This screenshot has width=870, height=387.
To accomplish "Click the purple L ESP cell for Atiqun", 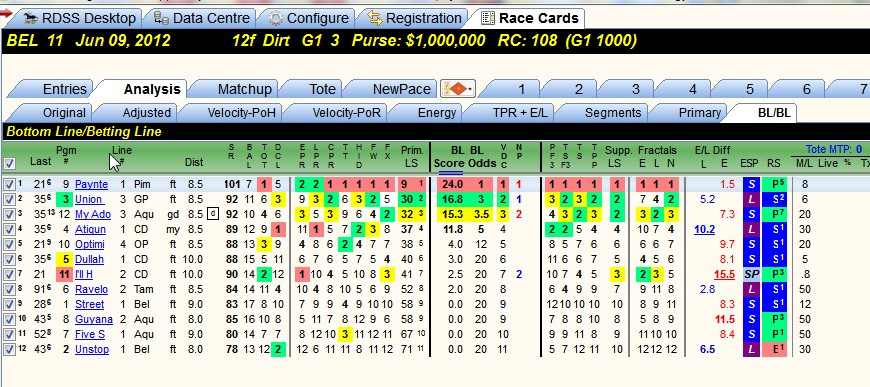I will pos(750,229).
